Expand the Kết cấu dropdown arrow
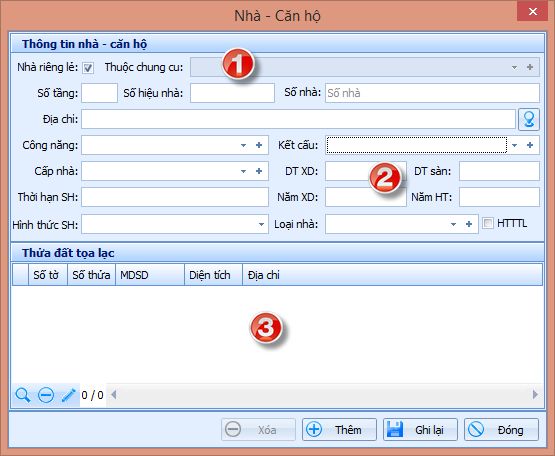The image size is (555, 456). click(514, 145)
